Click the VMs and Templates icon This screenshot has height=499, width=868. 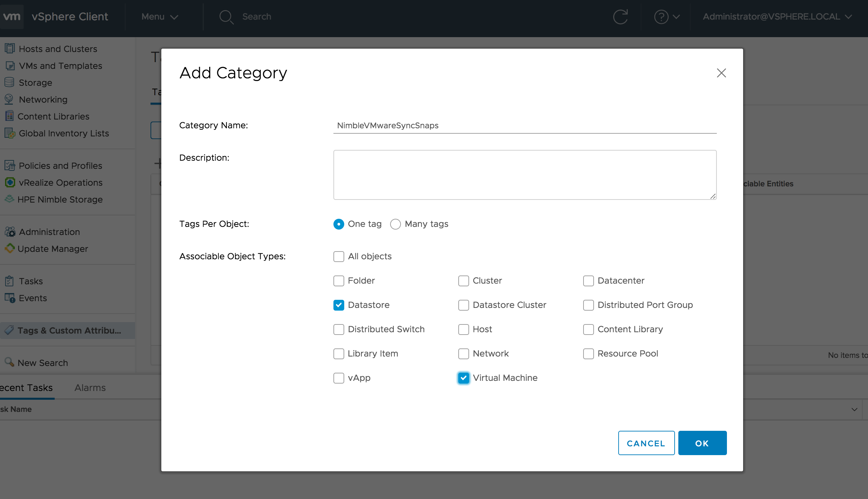9,65
